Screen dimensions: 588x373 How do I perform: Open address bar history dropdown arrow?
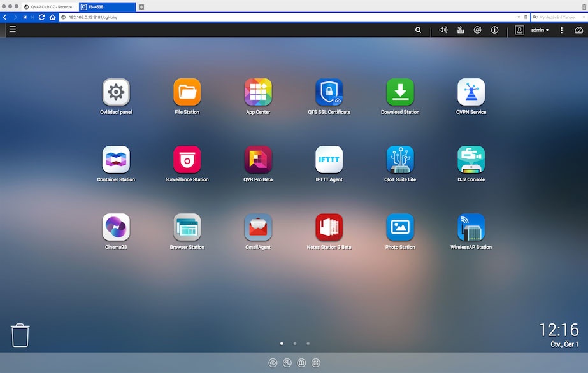[x=519, y=17]
